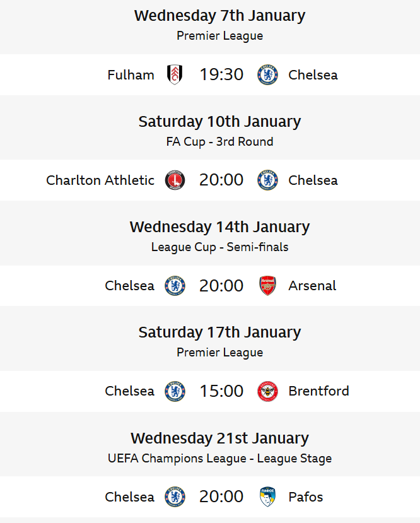Image resolution: width=420 pixels, height=523 pixels.
Task: Open the Brentford team name link
Action: coord(318,391)
